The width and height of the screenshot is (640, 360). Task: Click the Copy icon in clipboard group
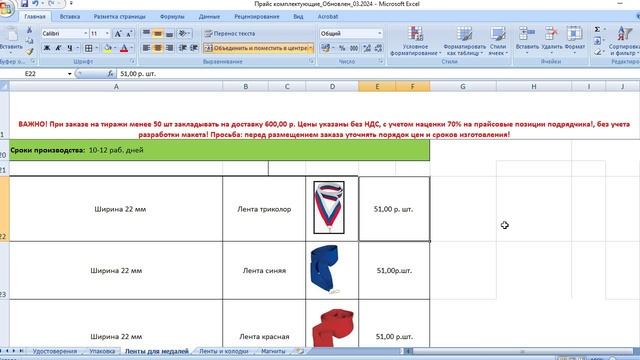[29, 40]
